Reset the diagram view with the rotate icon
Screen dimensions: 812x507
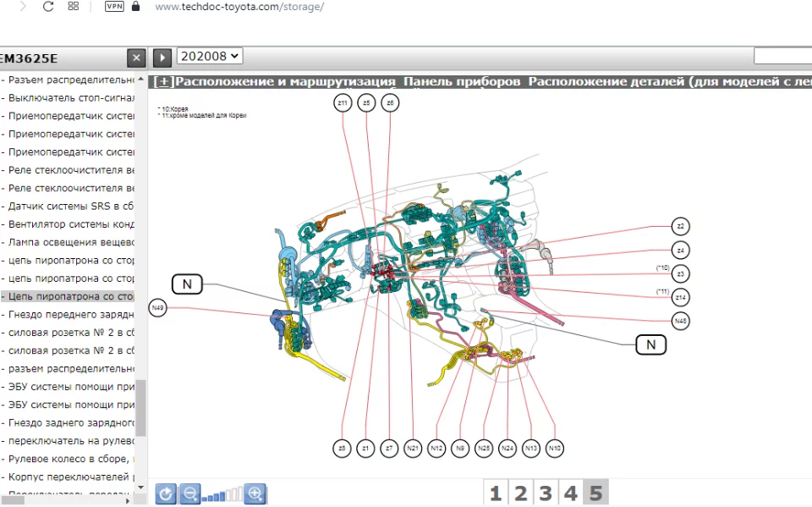(166, 493)
